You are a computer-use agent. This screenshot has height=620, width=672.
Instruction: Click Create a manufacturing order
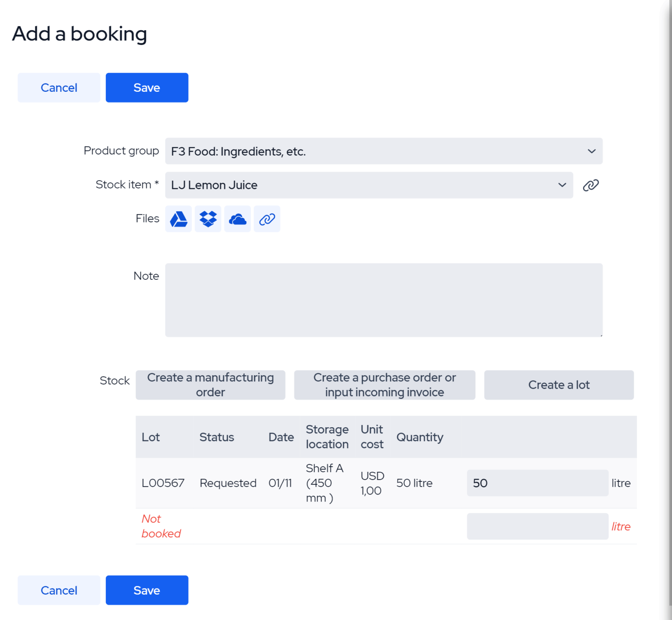point(210,385)
